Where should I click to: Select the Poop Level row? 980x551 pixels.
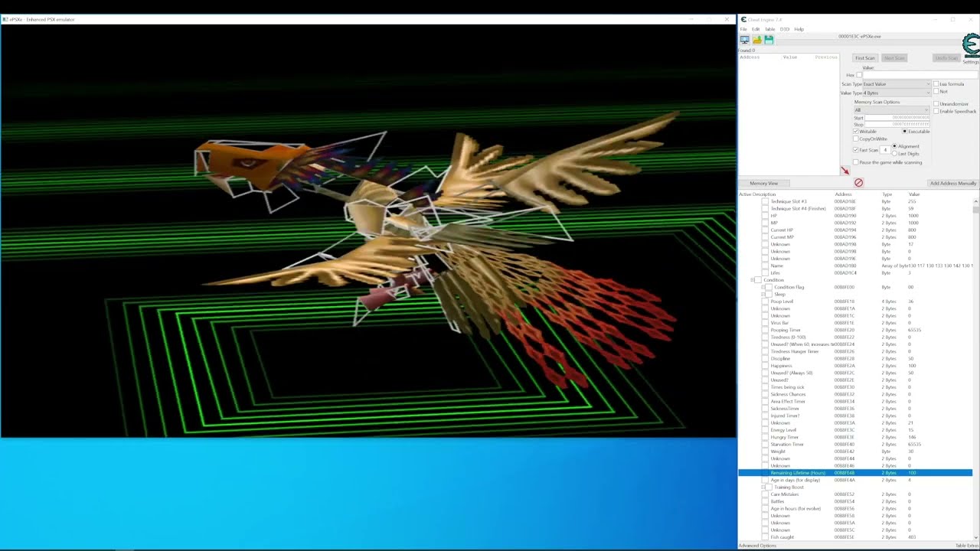(855, 302)
